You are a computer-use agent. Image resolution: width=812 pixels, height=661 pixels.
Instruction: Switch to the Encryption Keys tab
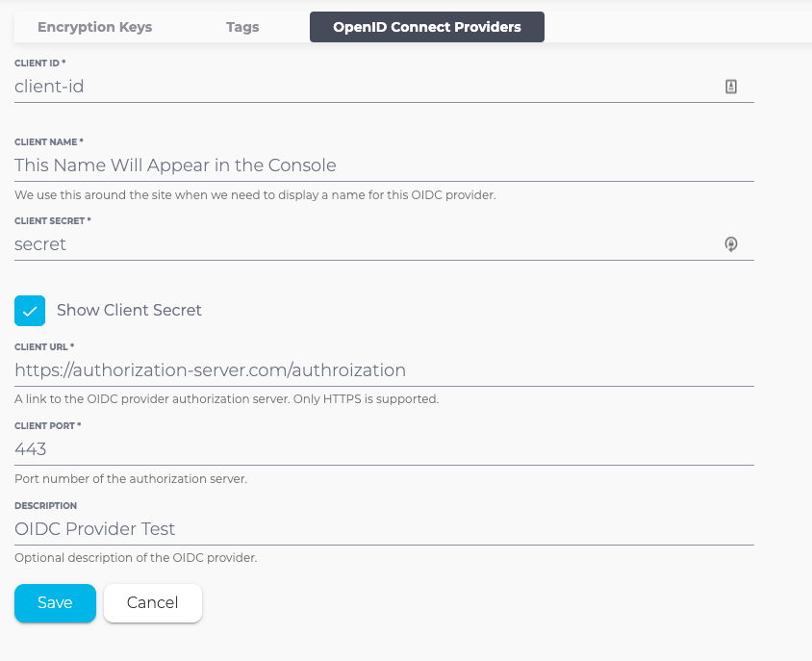pos(94,27)
